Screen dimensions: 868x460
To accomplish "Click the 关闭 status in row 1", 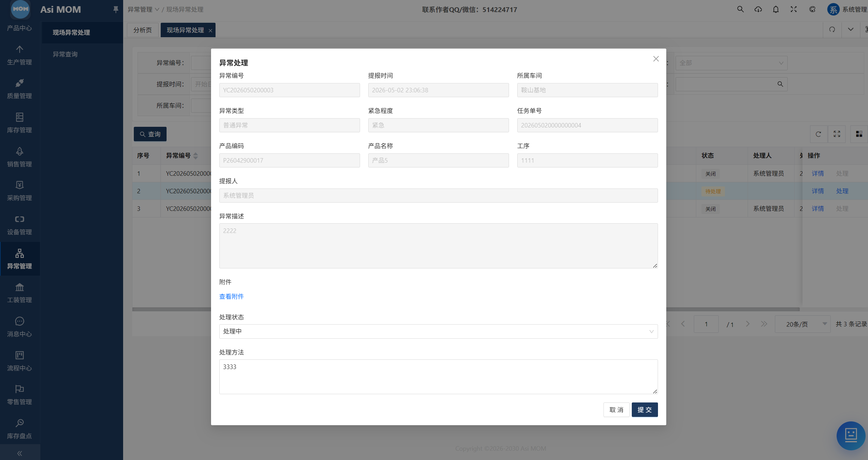I will 710,174.
